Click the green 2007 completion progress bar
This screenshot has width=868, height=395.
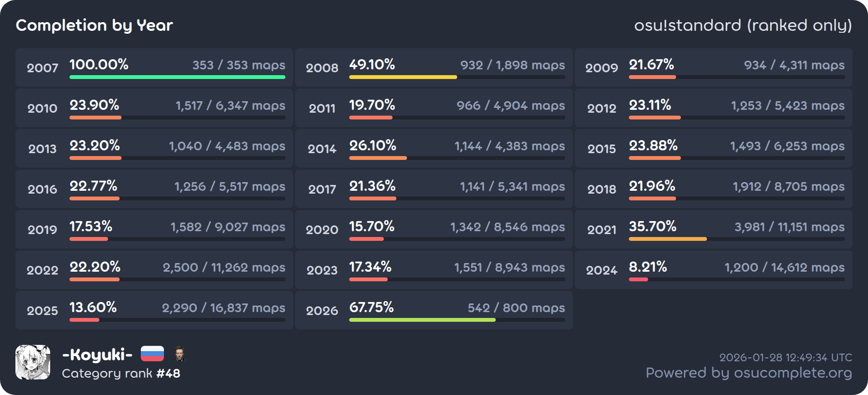[x=177, y=77]
